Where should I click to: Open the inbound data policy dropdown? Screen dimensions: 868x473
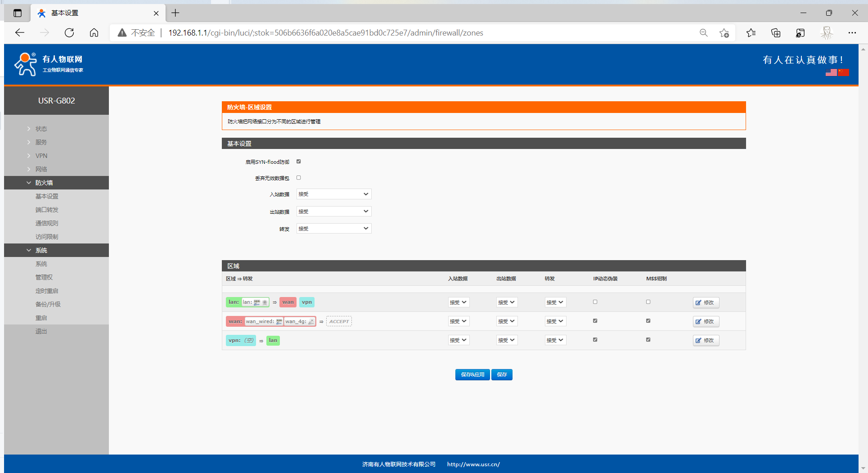point(333,194)
